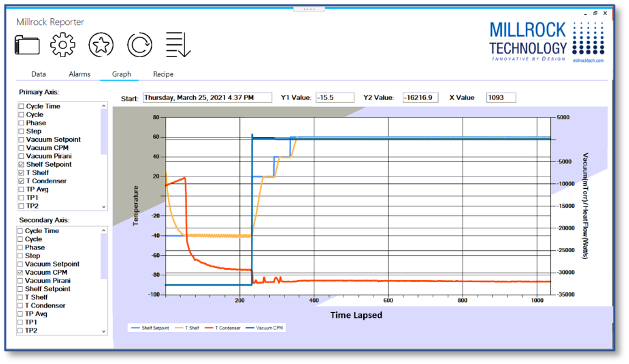The height and width of the screenshot is (364, 629).
Task: Check Cycle Time on Secondary Axis
Action: pyautogui.click(x=20, y=231)
